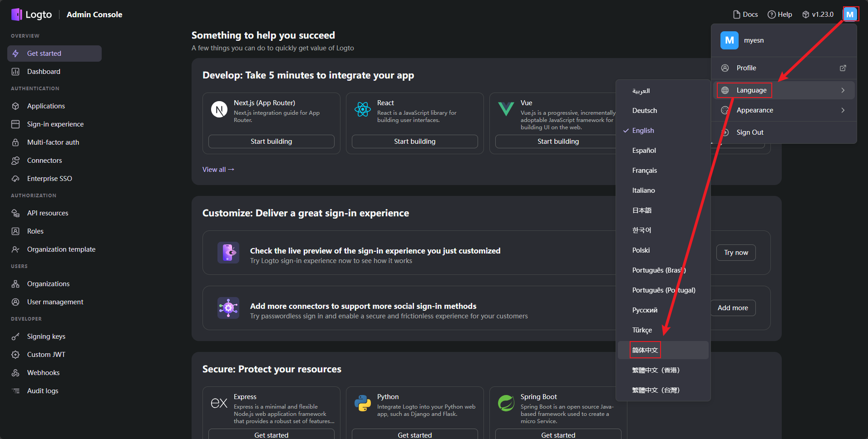
Task: Choose 繁體中文（台灣）language option
Action: [x=663, y=390]
